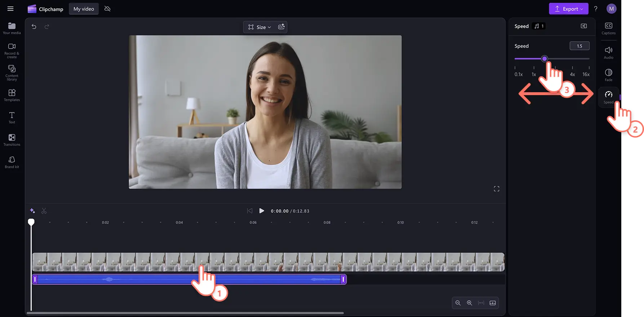Open the Content library sidebar tab

click(12, 73)
